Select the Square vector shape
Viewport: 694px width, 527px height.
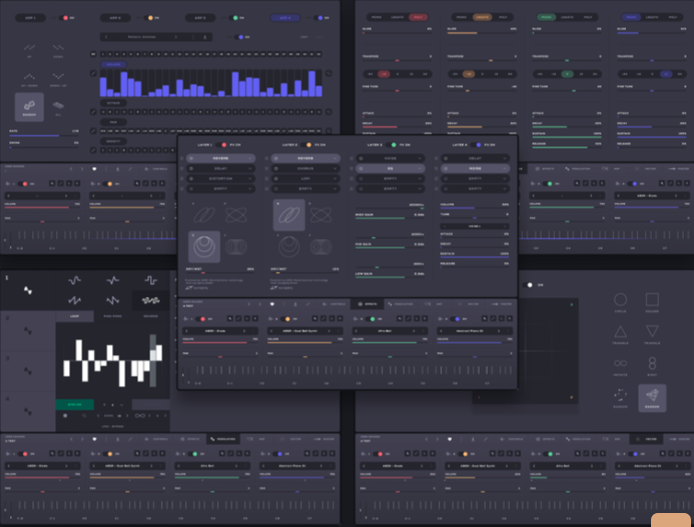click(x=652, y=300)
